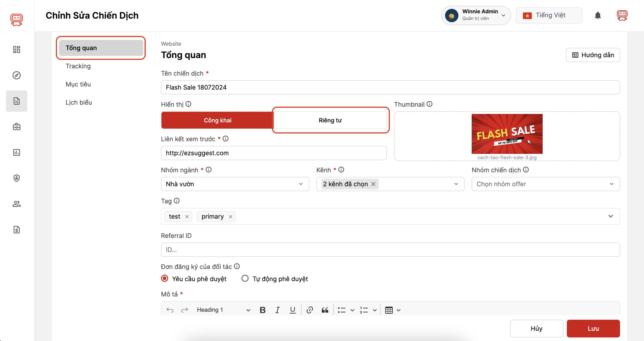Open the briefcase sidebar icon
The width and height of the screenshot is (644, 341).
point(17,126)
